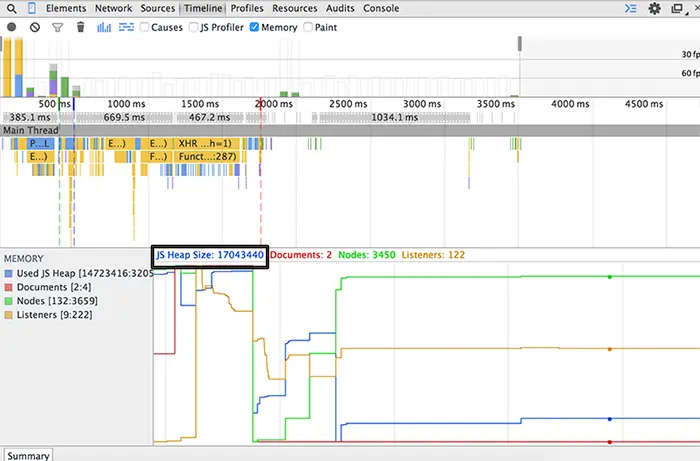700x461 pixels.
Task: Toggle the Documents counter swatch
Action: pyautogui.click(x=8, y=287)
